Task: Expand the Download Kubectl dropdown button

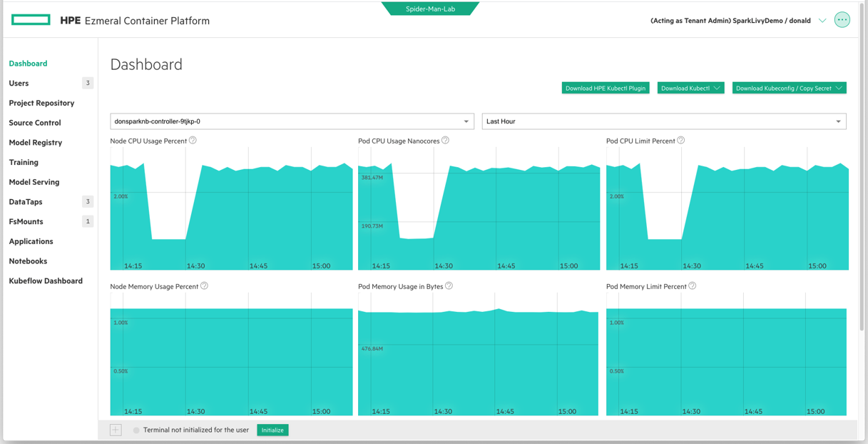Action: (690, 88)
